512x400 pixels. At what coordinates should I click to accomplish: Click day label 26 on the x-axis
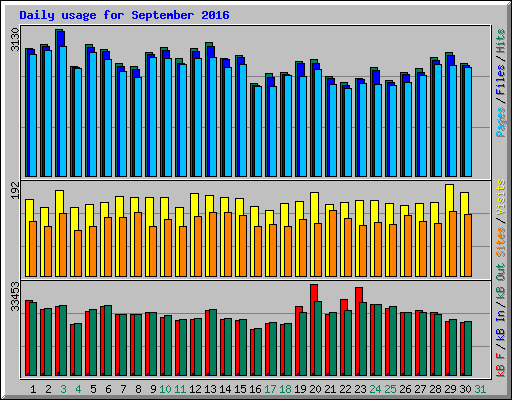(x=405, y=389)
